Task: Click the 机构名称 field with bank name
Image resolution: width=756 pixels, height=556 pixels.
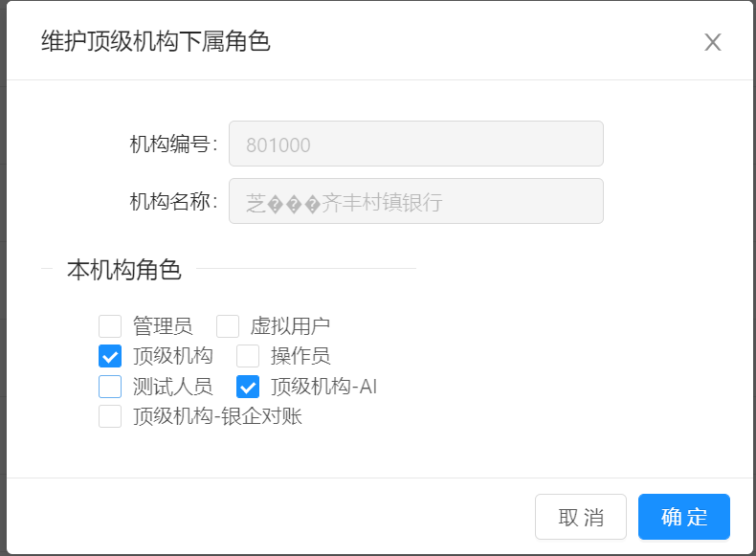Action: [x=416, y=201]
